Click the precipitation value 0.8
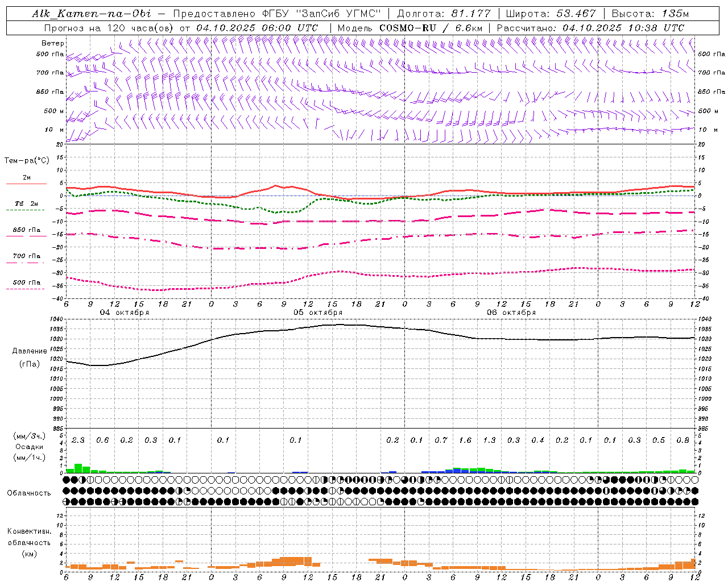Image resolution: width=728 pixels, height=582 pixels. point(683,440)
